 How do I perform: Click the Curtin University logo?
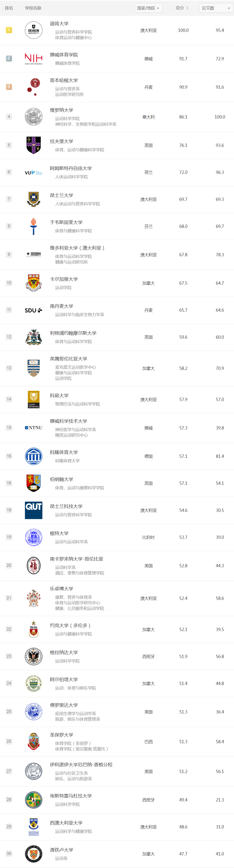[x=34, y=399]
